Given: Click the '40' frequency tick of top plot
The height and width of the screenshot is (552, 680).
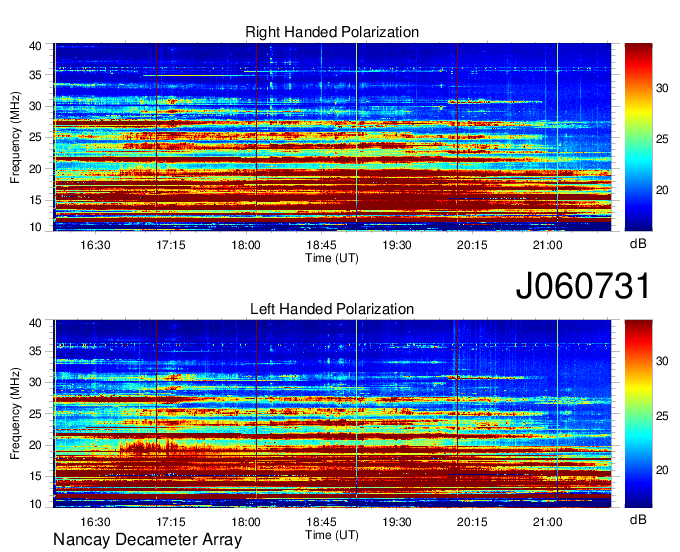Looking at the screenshot, I should (x=35, y=46).
